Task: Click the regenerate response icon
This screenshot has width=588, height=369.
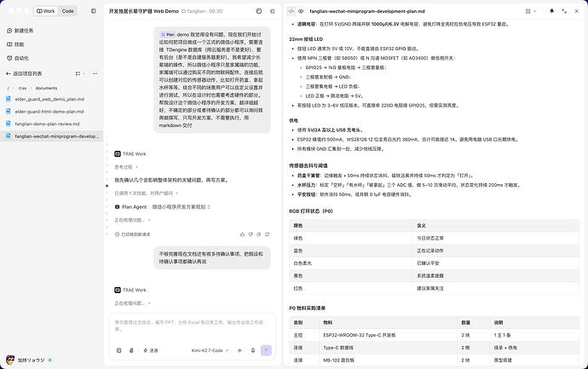Action: (x=267, y=234)
